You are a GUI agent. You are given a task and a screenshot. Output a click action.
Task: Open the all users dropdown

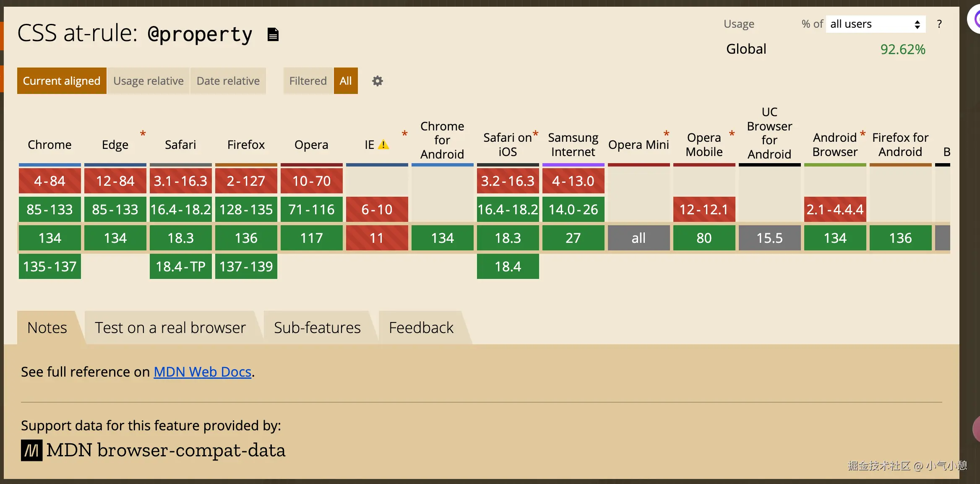875,24
